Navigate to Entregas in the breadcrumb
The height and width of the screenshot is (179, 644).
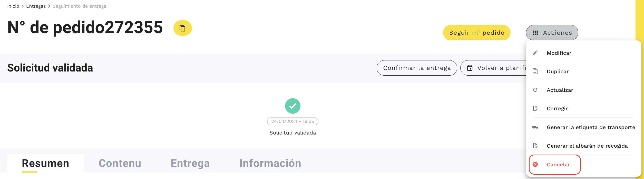point(36,6)
